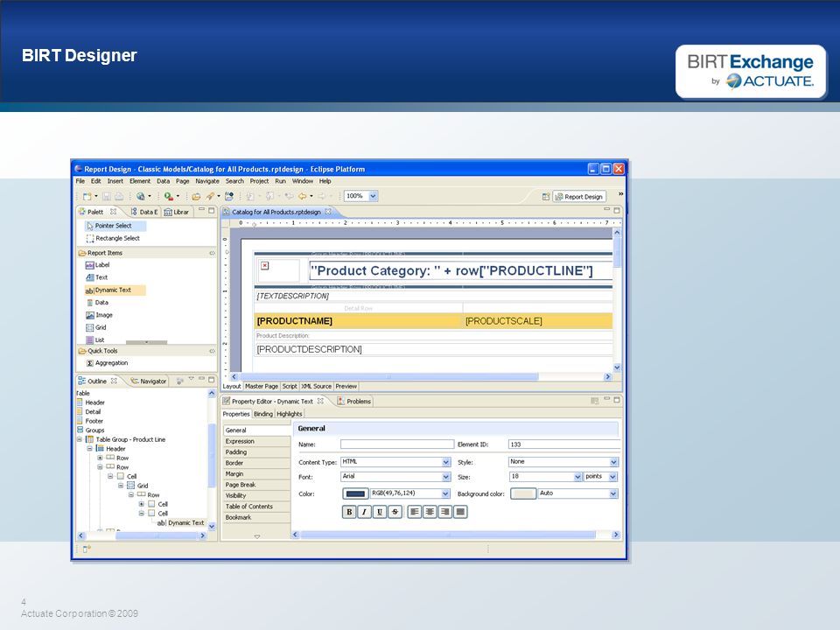Open the Table of Contents property category

256,507
